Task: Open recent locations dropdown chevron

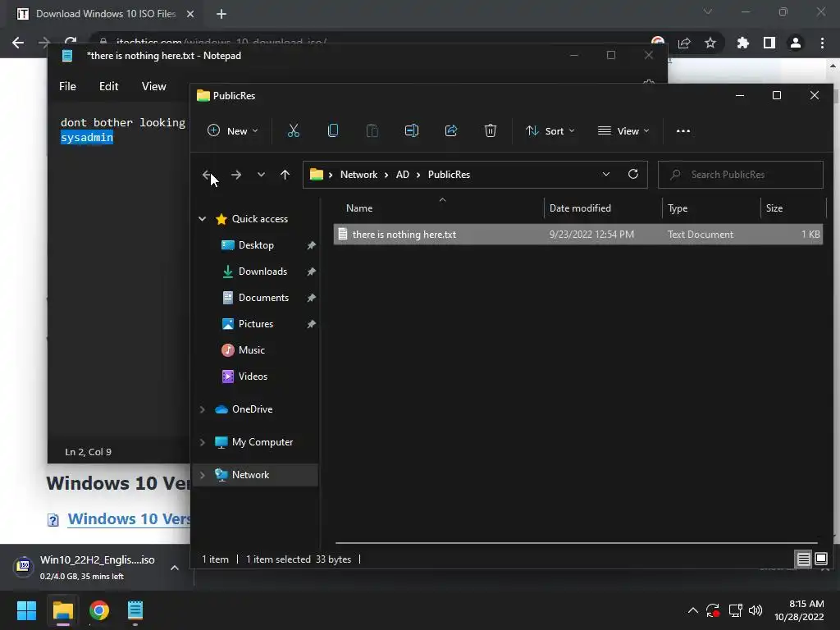Action: tap(261, 175)
